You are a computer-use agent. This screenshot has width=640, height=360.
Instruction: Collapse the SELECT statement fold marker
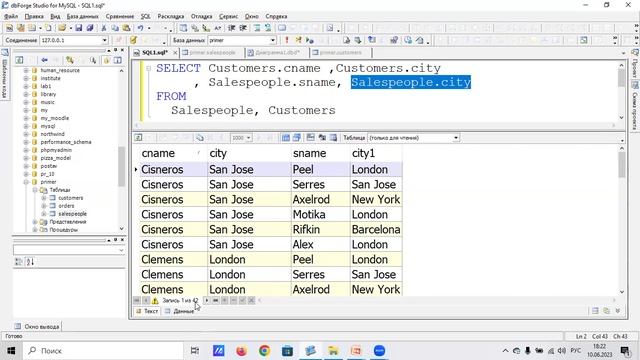[149, 68]
